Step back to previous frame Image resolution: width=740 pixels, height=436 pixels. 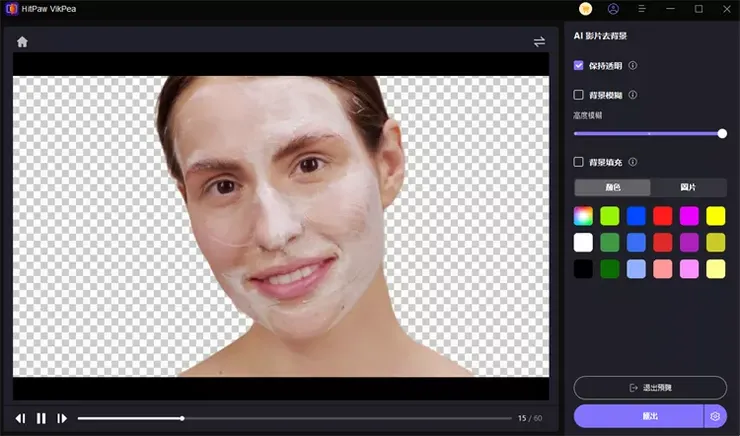(20, 418)
